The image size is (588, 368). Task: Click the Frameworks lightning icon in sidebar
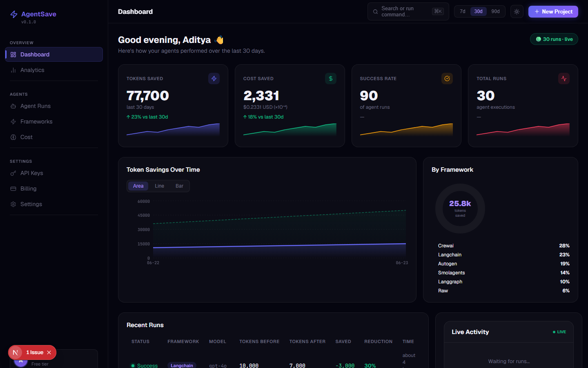tap(13, 122)
